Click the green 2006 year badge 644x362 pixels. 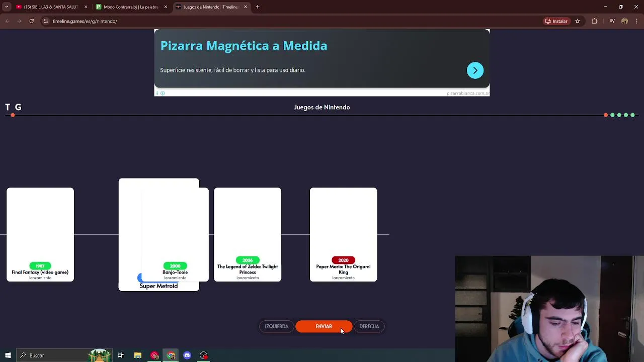click(x=248, y=260)
